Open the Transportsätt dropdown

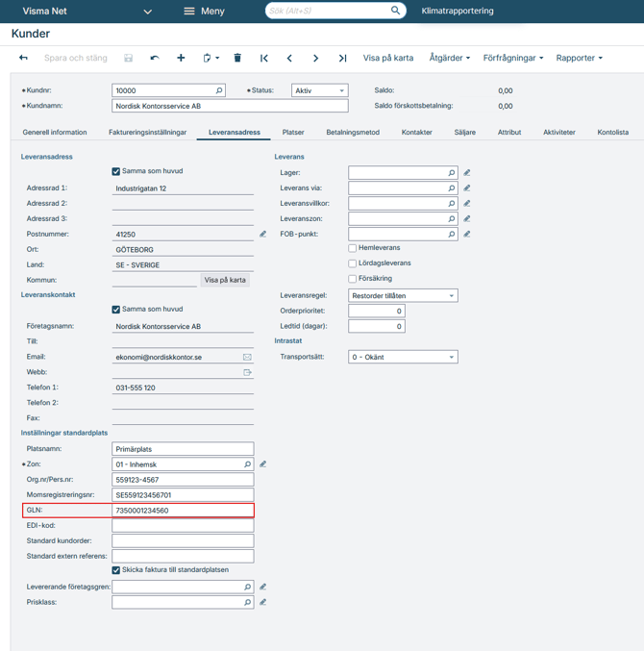(403, 357)
